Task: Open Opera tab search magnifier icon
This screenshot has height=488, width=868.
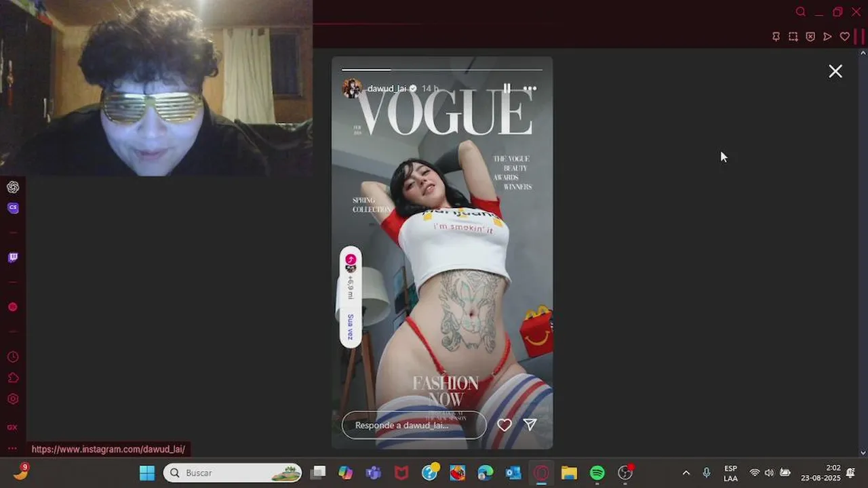Action: [801, 12]
